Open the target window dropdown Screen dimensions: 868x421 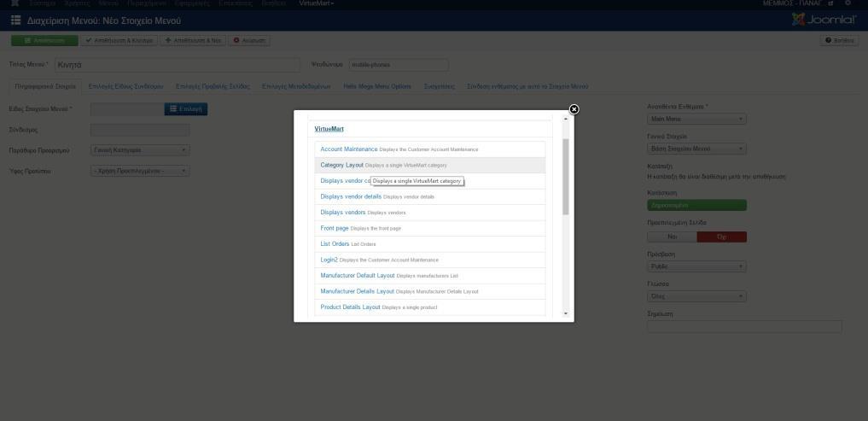[x=140, y=150]
